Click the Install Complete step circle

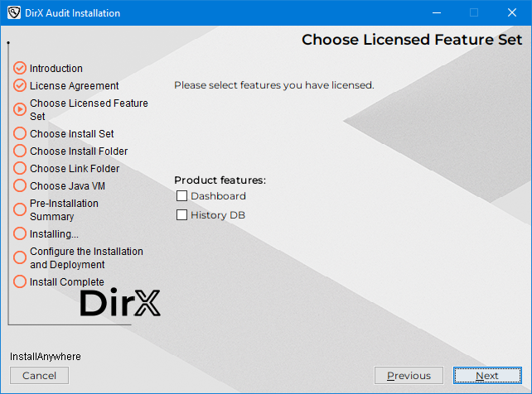(x=20, y=281)
